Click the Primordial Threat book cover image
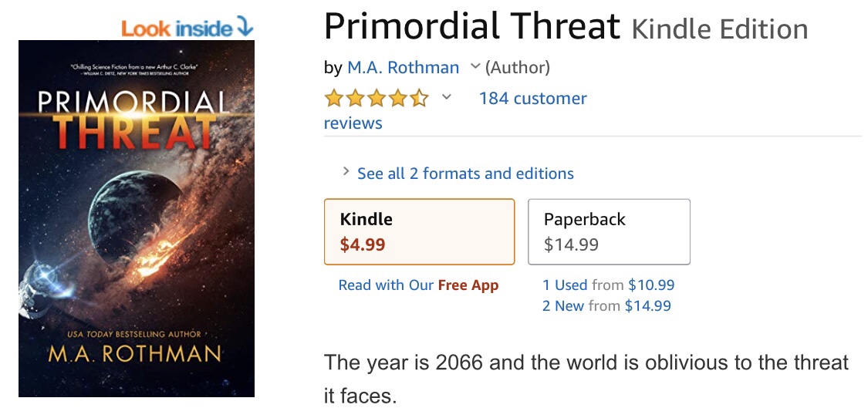868x408 pixels. pos(137,219)
